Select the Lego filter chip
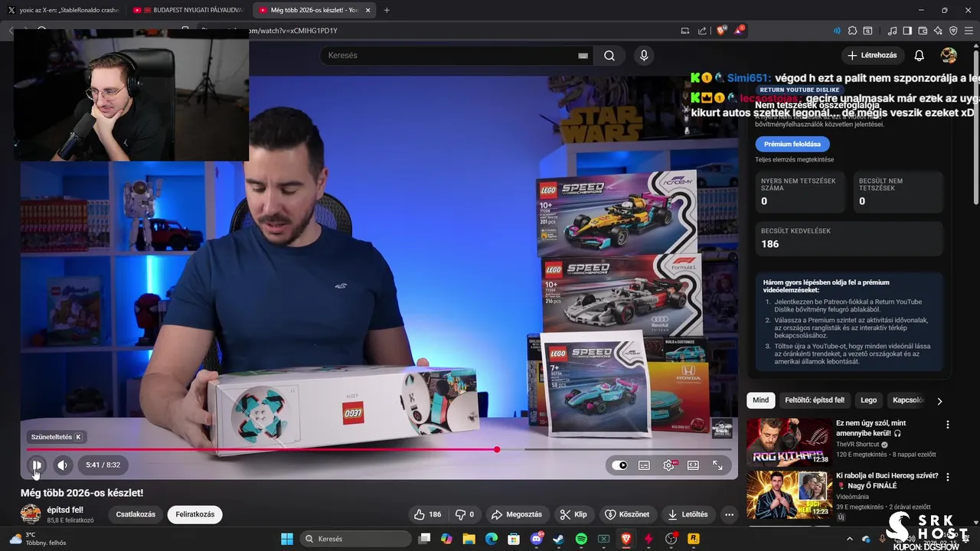Viewport: 980px width, 551px height. coord(868,400)
